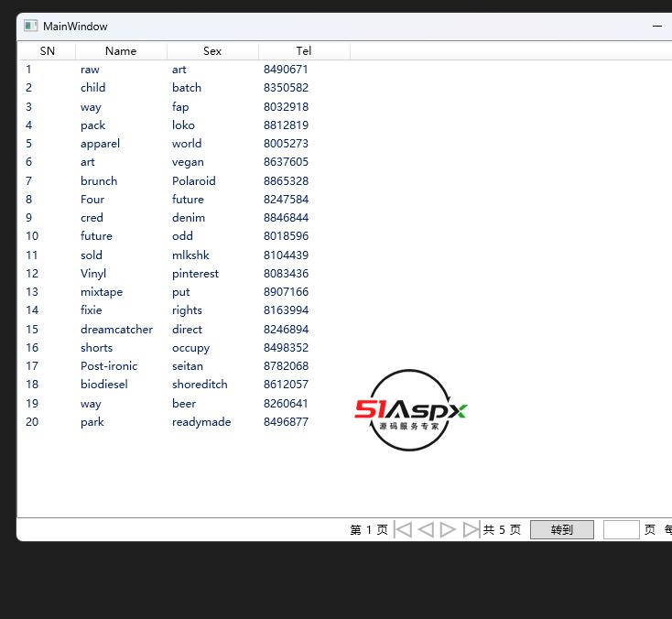Image resolution: width=672 pixels, height=619 pixels.
Task: Sort by the SN column header
Action: pos(48,51)
